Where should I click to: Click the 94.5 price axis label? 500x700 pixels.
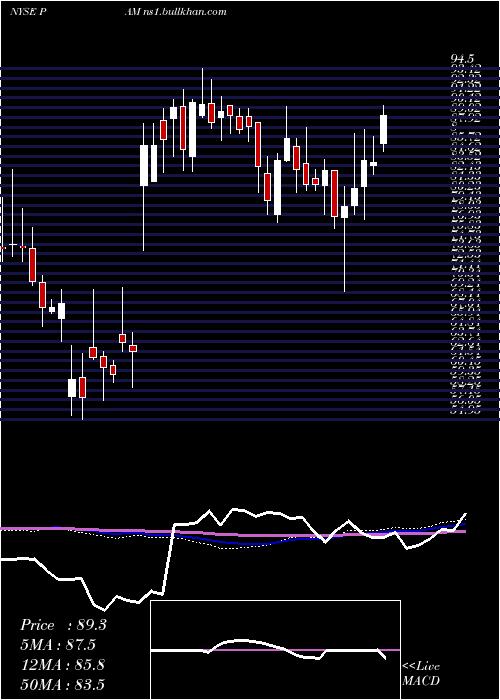pos(462,59)
